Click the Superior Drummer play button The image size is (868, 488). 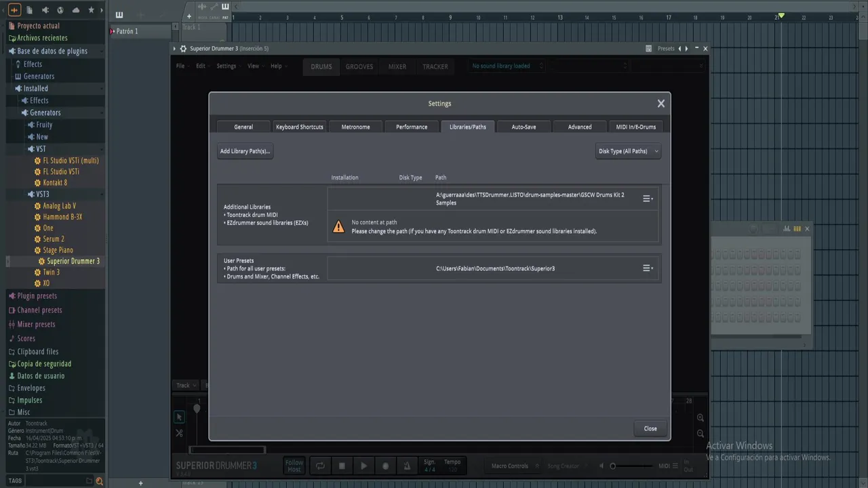(363, 466)
